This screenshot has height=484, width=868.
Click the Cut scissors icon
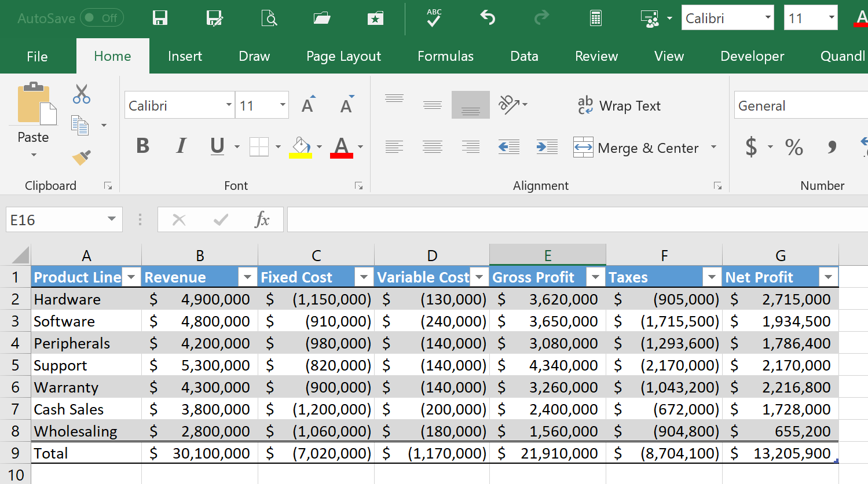click(x=81, y=94)
